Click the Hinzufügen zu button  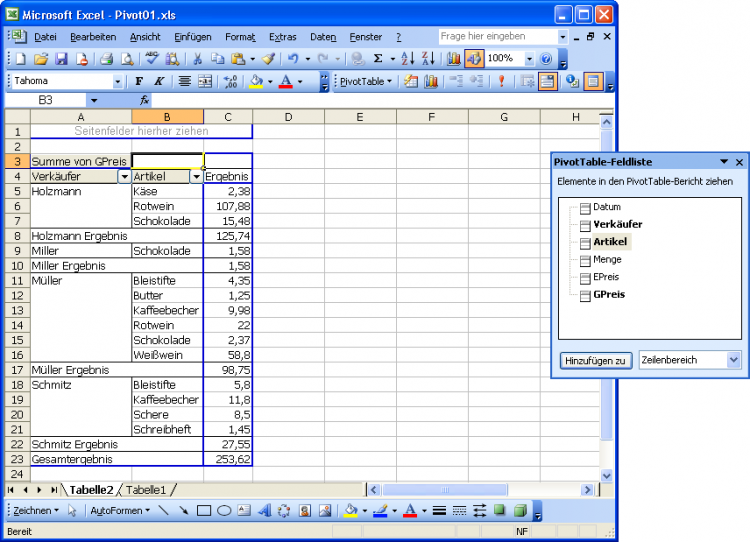coord(595,360)
